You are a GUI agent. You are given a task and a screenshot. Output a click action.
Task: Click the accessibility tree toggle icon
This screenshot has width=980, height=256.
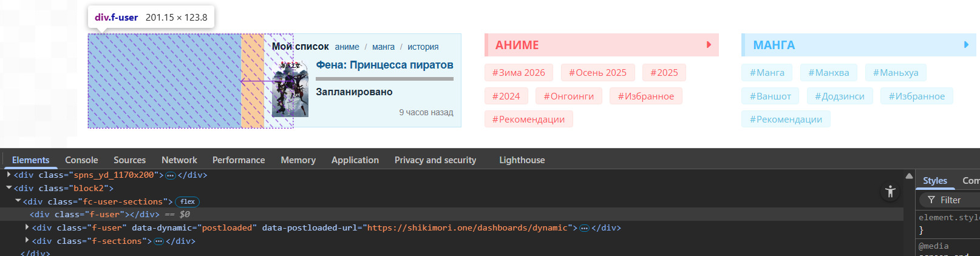click(890, 192)
